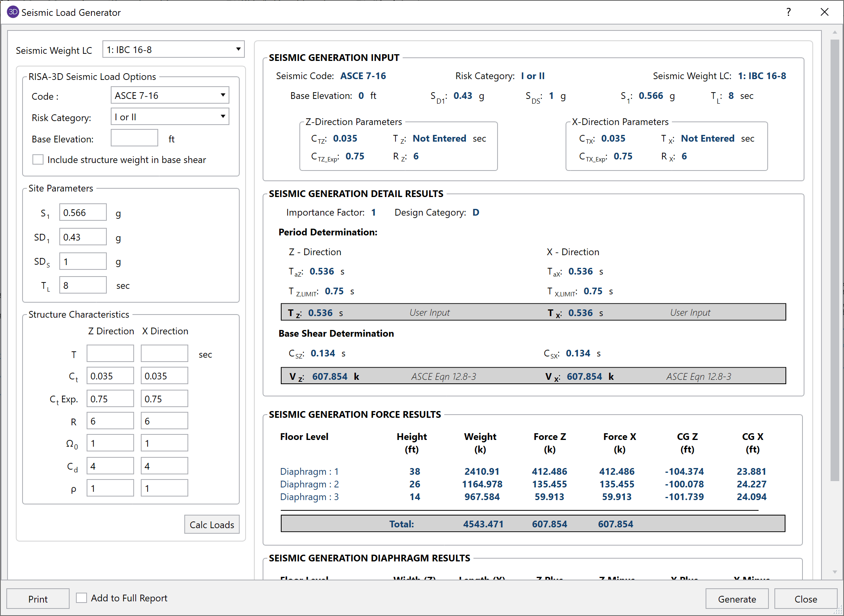Click the RISA-3D app icon in title bar

pos(13,12)
